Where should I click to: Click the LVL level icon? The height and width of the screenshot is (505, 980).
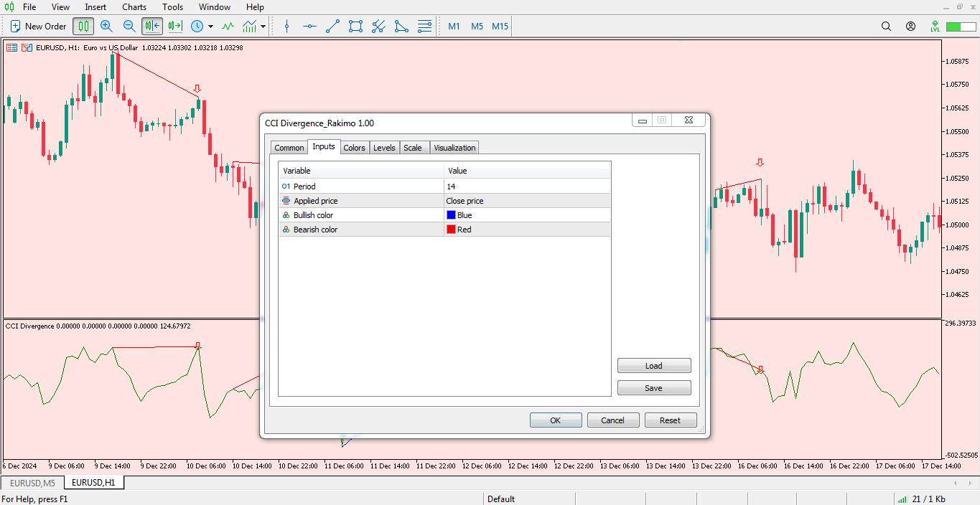click(x=935, y=27)
